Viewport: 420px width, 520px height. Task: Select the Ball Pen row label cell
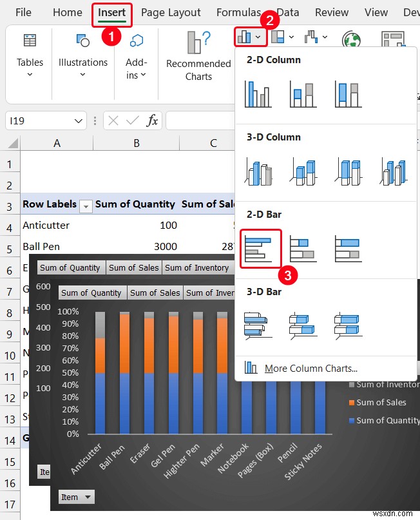[x=57, y=246]
